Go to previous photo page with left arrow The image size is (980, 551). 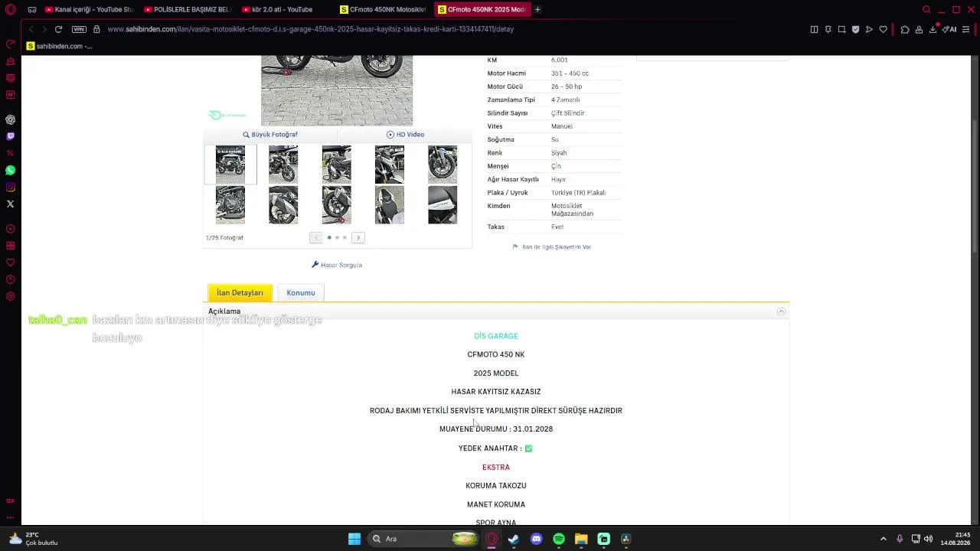pos(315,238)
